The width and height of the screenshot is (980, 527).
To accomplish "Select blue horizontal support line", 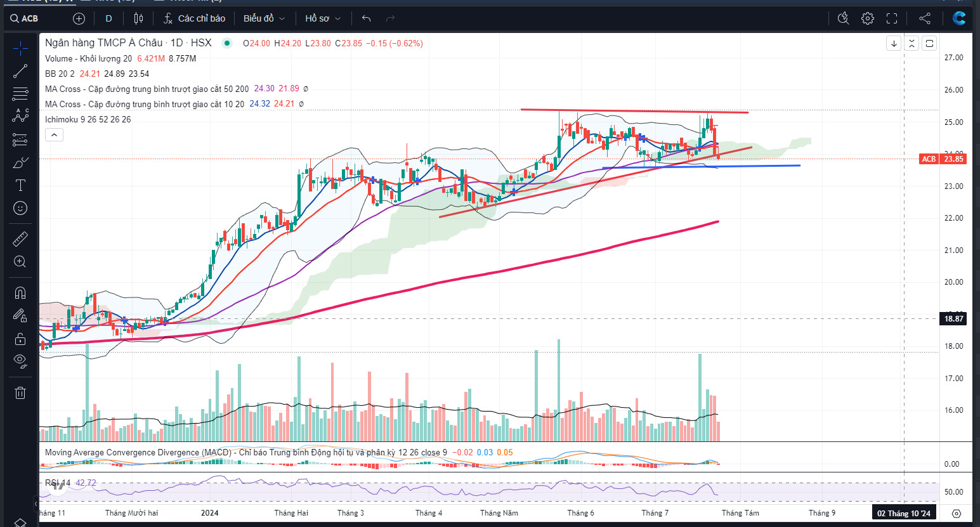I will [701, 166].
